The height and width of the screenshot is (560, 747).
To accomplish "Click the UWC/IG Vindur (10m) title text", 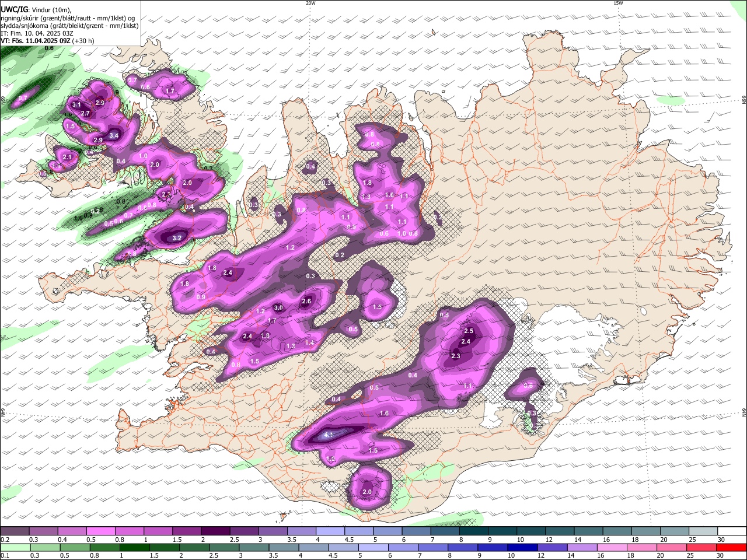I will tap(36, 10).
